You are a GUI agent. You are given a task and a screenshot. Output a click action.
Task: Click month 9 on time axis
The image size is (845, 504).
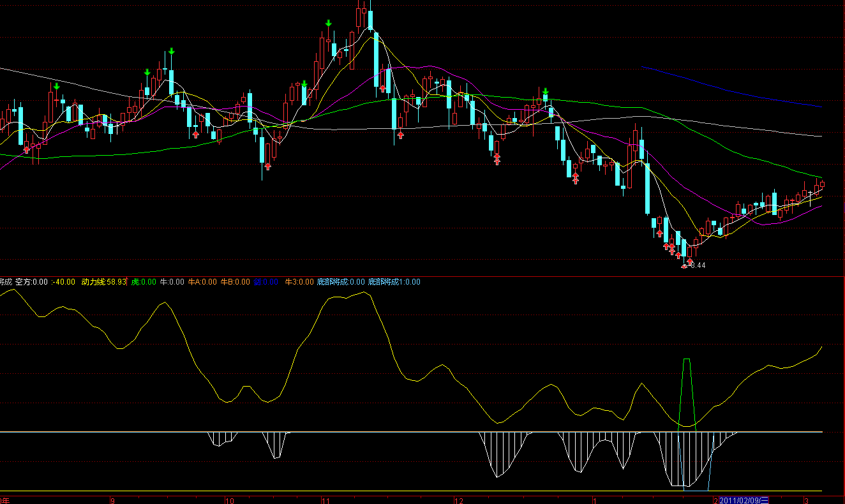tap(112, 500)
